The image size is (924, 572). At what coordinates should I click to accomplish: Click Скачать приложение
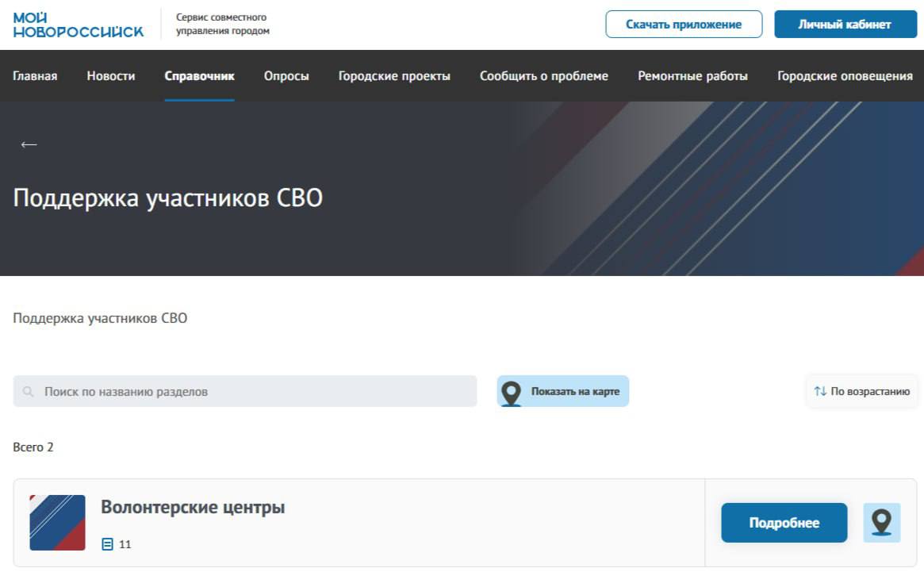coord(684,24)
